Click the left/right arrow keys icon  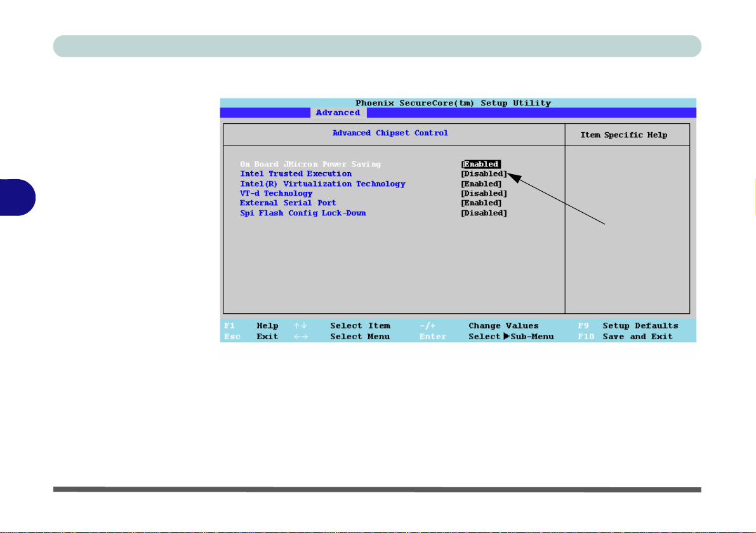click(x=301, y=337)
